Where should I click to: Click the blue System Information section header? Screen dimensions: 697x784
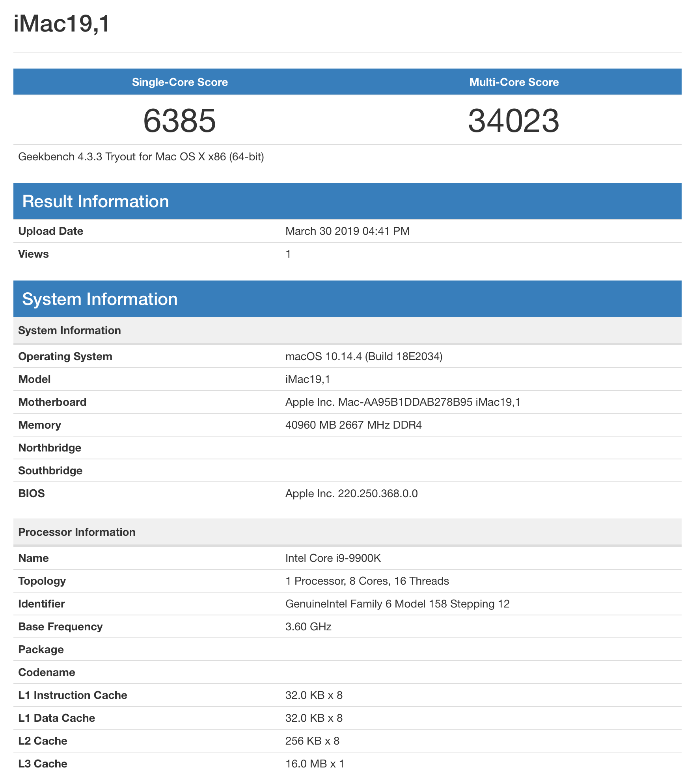[347, 299]
